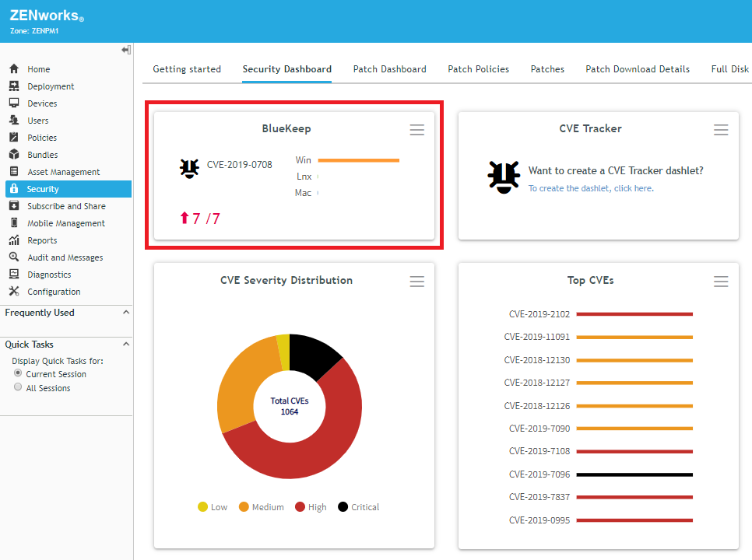
Task: Click the Bundles box icon
Action: [x=14, y=154]
